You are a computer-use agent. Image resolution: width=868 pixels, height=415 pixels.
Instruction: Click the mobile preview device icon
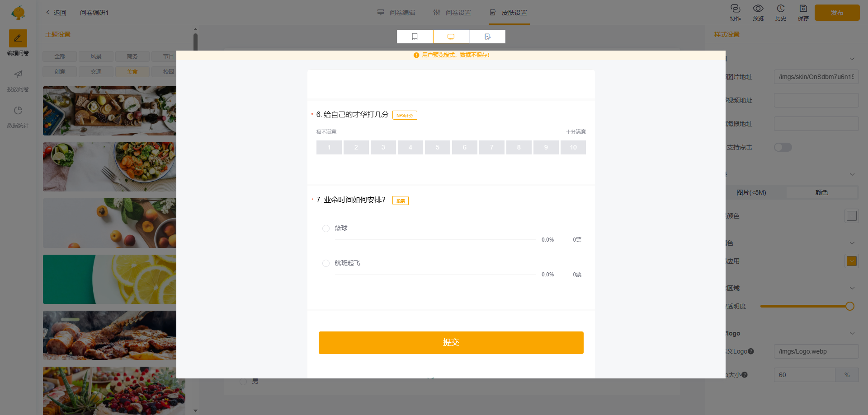tap(415, 37)
